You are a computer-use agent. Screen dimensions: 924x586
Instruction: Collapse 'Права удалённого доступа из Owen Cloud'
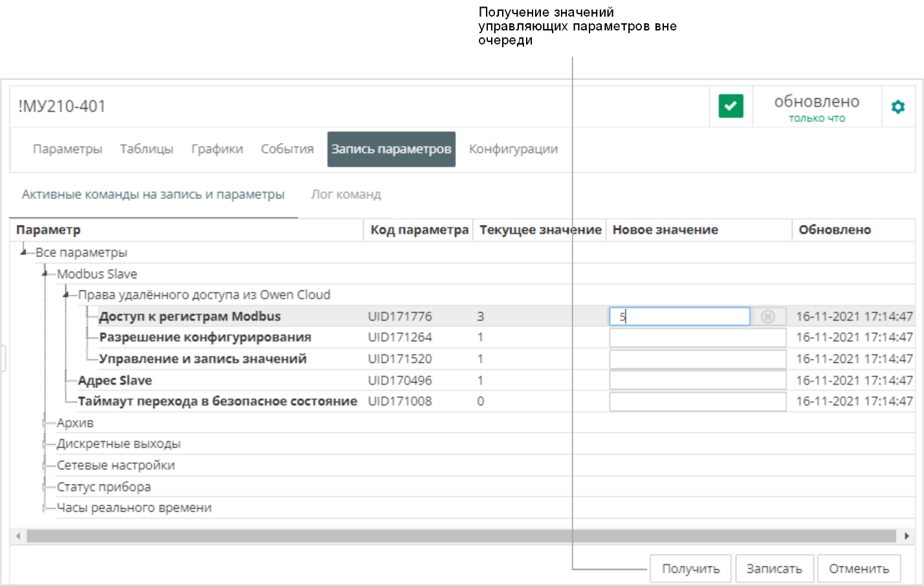66,295
